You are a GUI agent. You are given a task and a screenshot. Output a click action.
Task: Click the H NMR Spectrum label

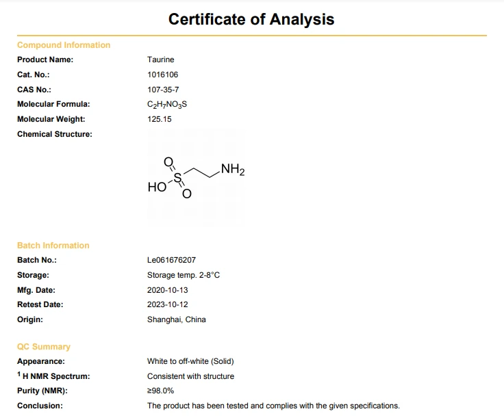coord(53,376)
